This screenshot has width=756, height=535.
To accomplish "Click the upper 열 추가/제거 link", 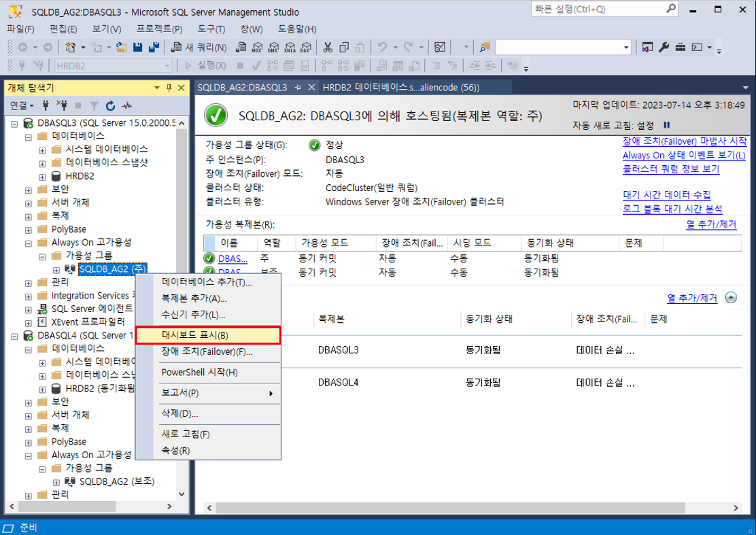I will pos(711,224).
